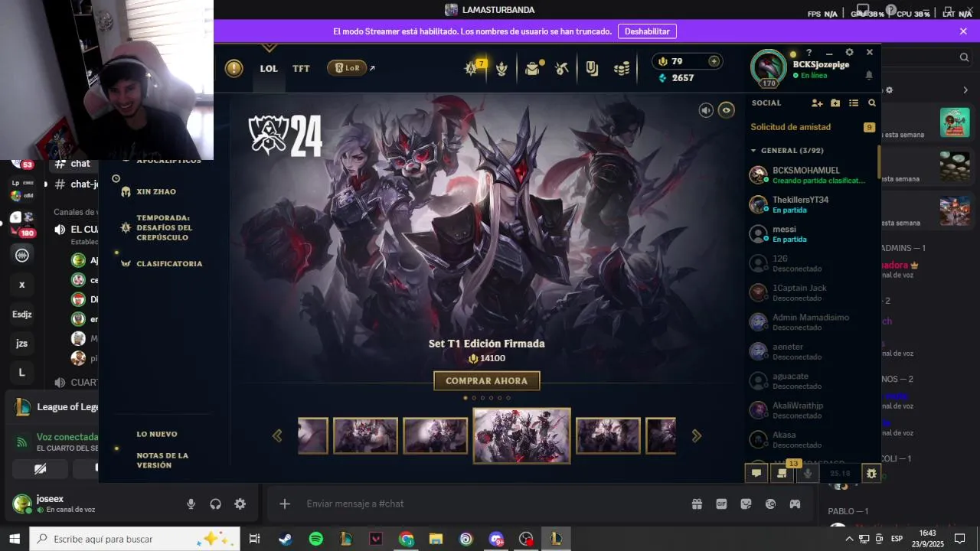Viewport: 980px width, 551px height.
Task: Select the highlighted T1 set thumbnail
Action: pyautogui.click(x=522, y=435)
